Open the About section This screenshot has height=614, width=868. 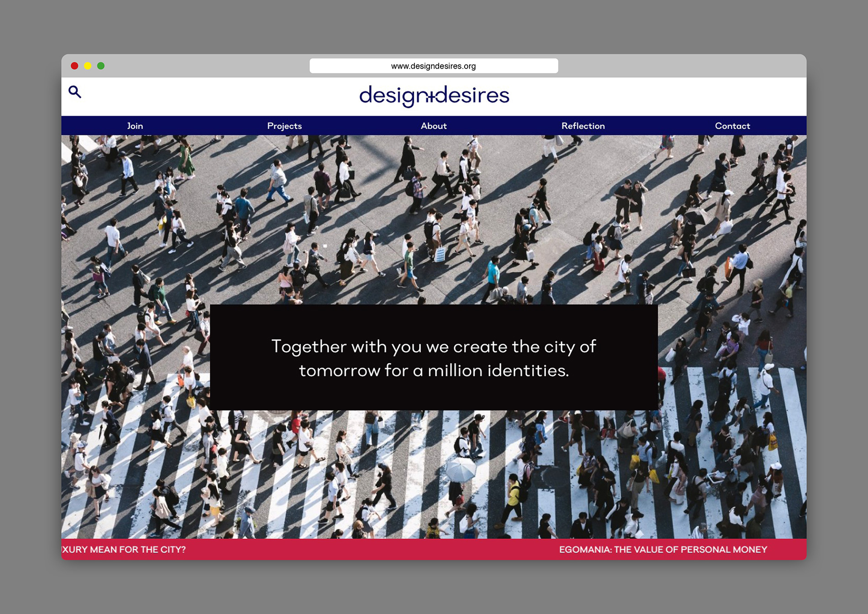pyautogui.click(x=434, y=126)
